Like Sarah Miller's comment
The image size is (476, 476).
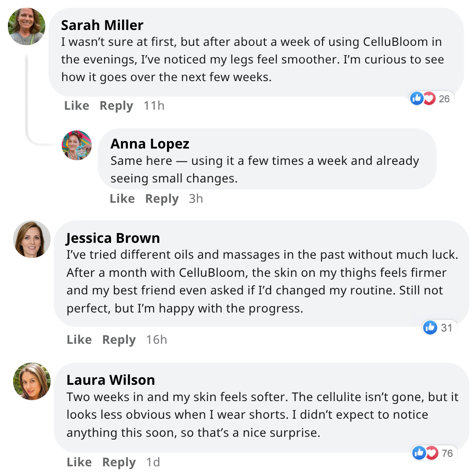click(x=77, y=106)
